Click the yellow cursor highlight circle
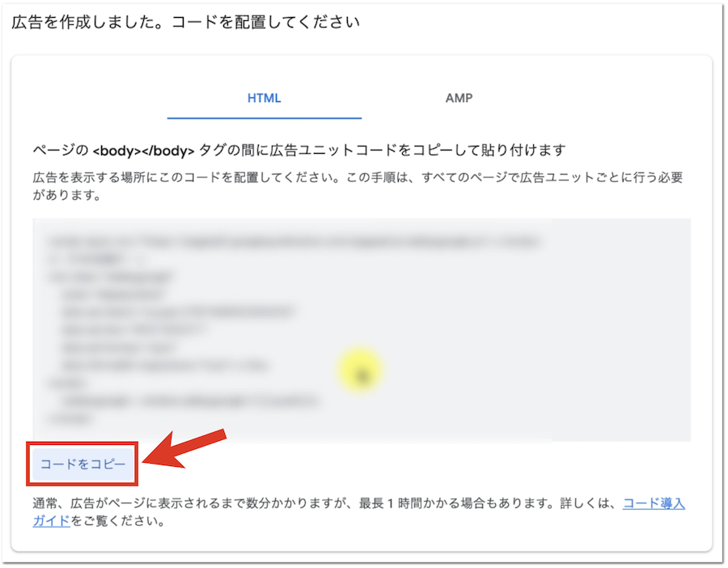 point(359,371)
